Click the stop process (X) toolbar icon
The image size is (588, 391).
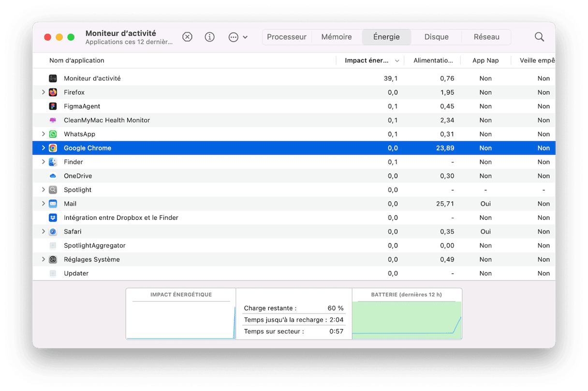coord(187,37)
